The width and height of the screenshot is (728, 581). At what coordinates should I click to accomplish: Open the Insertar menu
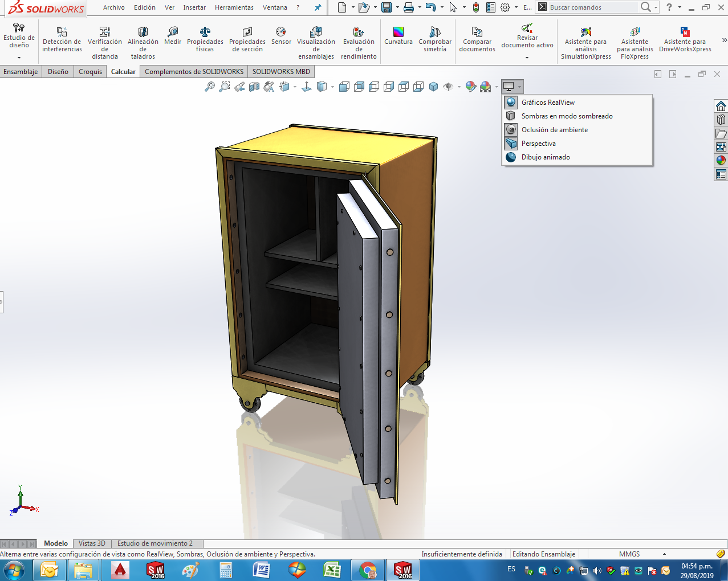(194, 7)
